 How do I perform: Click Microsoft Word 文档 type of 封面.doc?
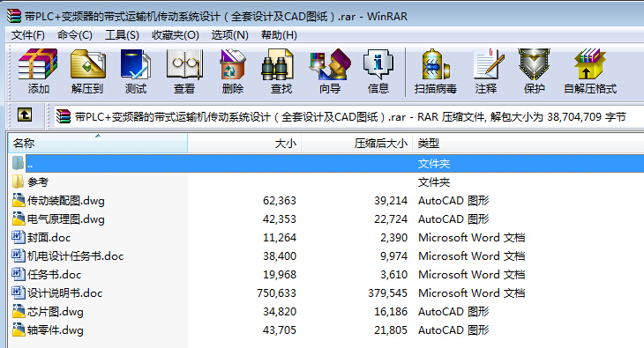point(471,238)
